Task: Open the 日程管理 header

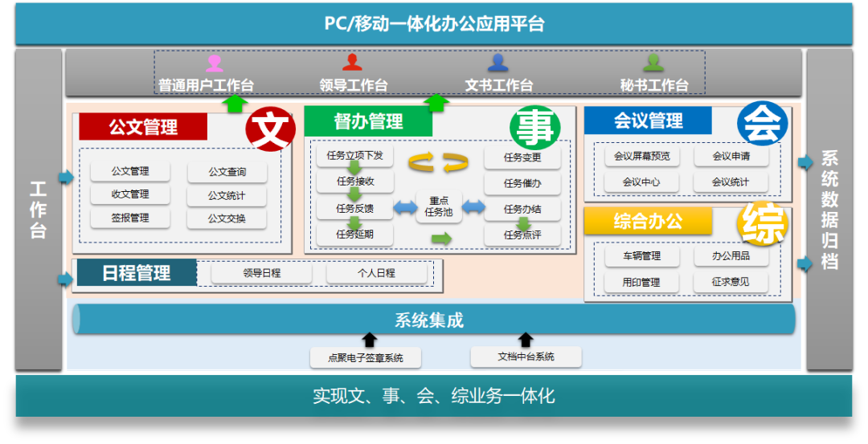Action: click(137, 273)
